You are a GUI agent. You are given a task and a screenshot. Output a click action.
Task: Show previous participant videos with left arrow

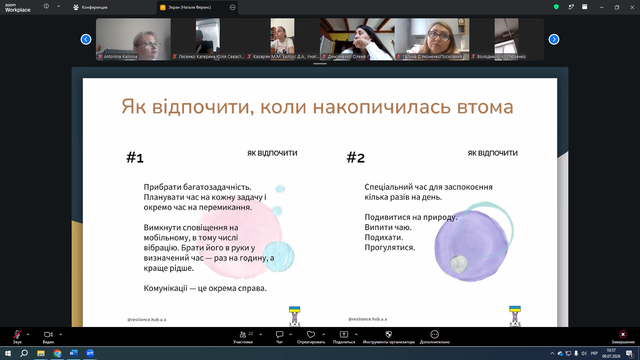(x=86, y=39)
